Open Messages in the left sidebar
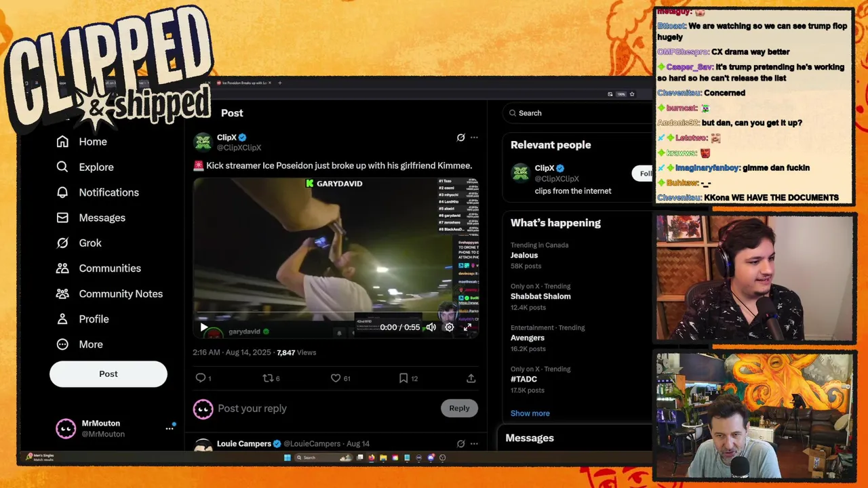Image resolution: width=868 pixels, height=488 pixels. coord(90,218)
